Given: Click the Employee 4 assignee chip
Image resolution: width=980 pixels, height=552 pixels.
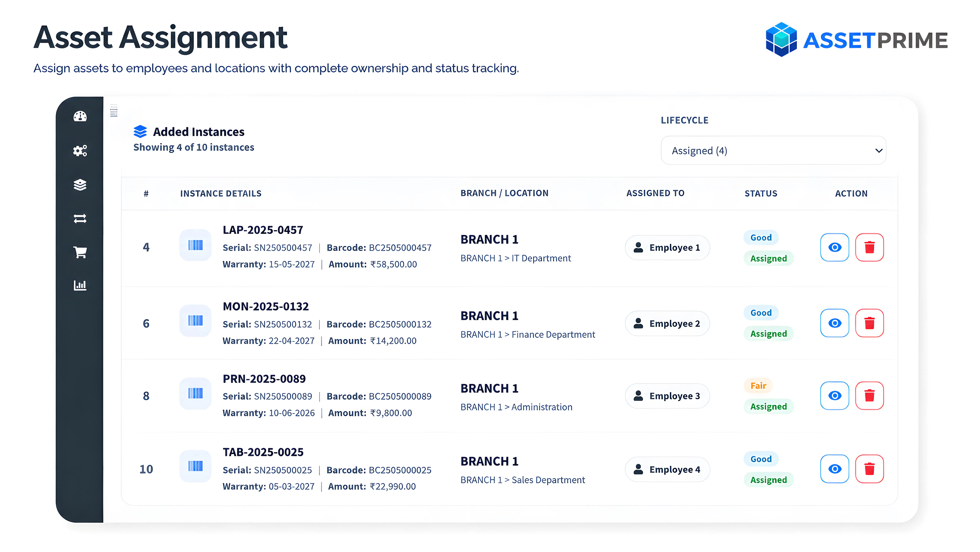Looking at the screenshot, I should click(667, 469).
